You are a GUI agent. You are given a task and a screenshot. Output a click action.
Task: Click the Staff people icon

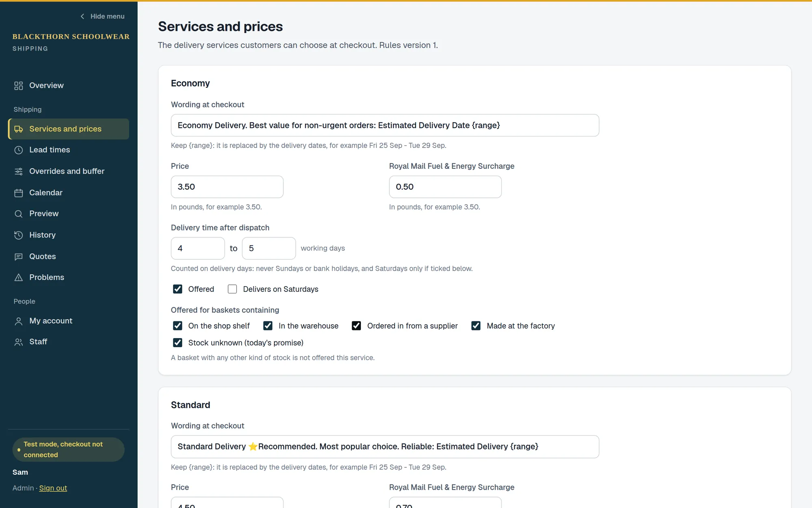[x=19, y=342]
